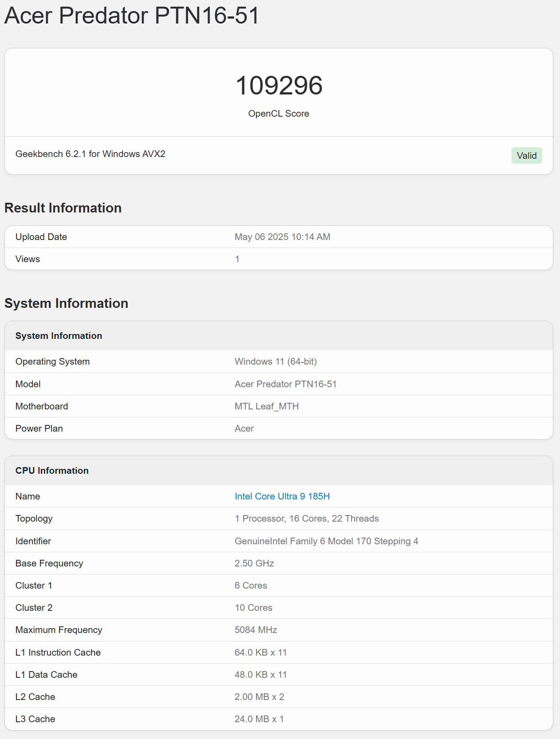Select the 64.0 KB x 11 cache value

click(x=260, y=653)
